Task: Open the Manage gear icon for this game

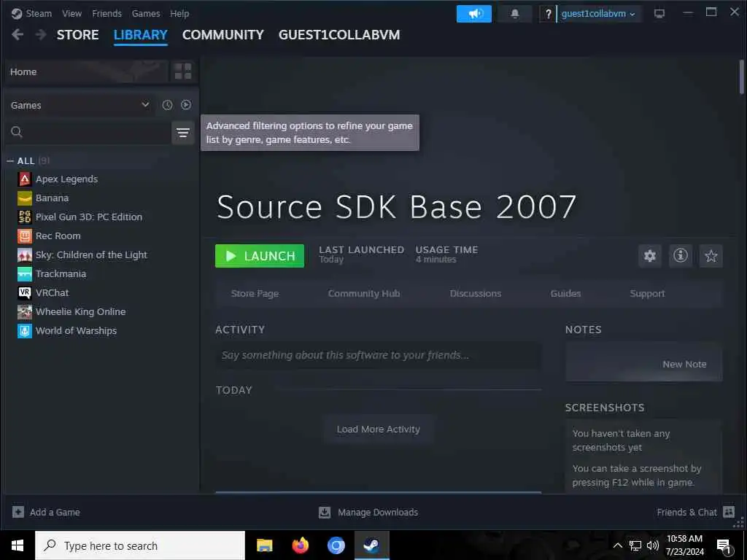Action: point(650,256)
